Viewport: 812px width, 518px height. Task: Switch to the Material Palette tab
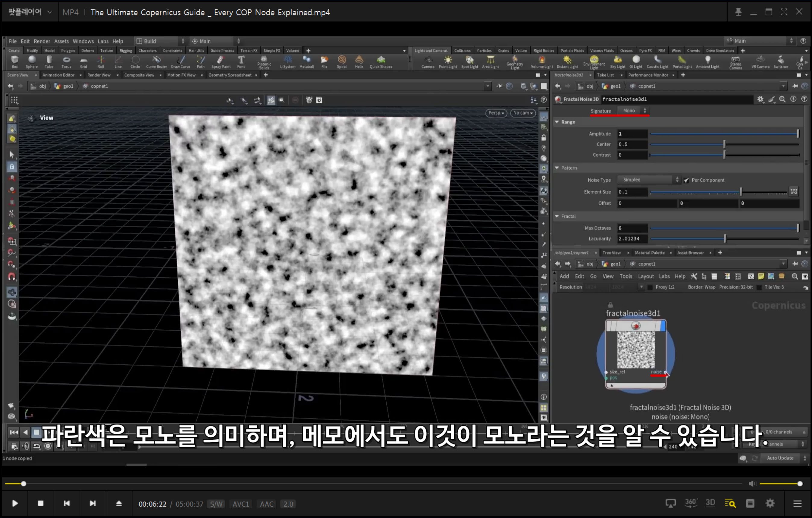(650, 253)
